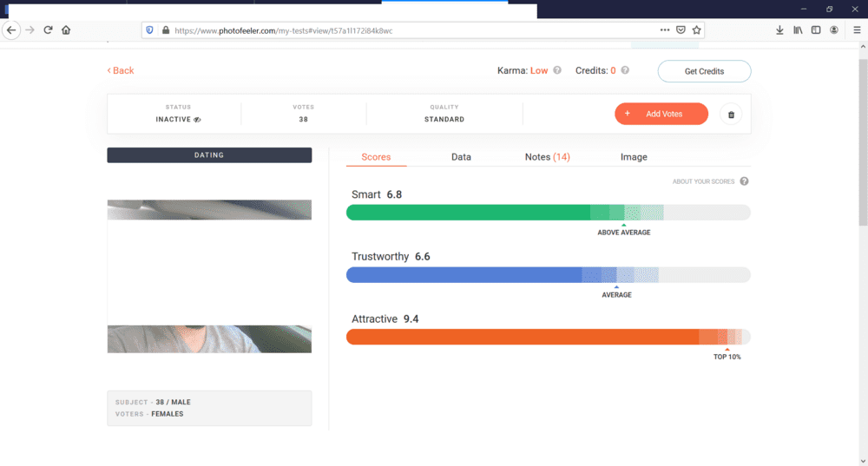Click the 'AVERAGE' marker under Trustworthy
This screenshot has height=466, width=868.
pos(616,295)
